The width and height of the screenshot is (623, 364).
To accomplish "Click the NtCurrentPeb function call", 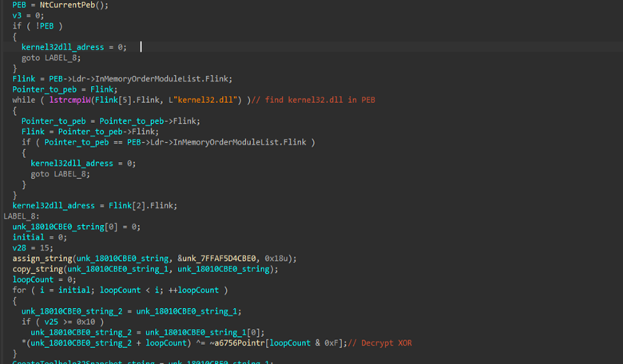I will (x=67, y=5).
